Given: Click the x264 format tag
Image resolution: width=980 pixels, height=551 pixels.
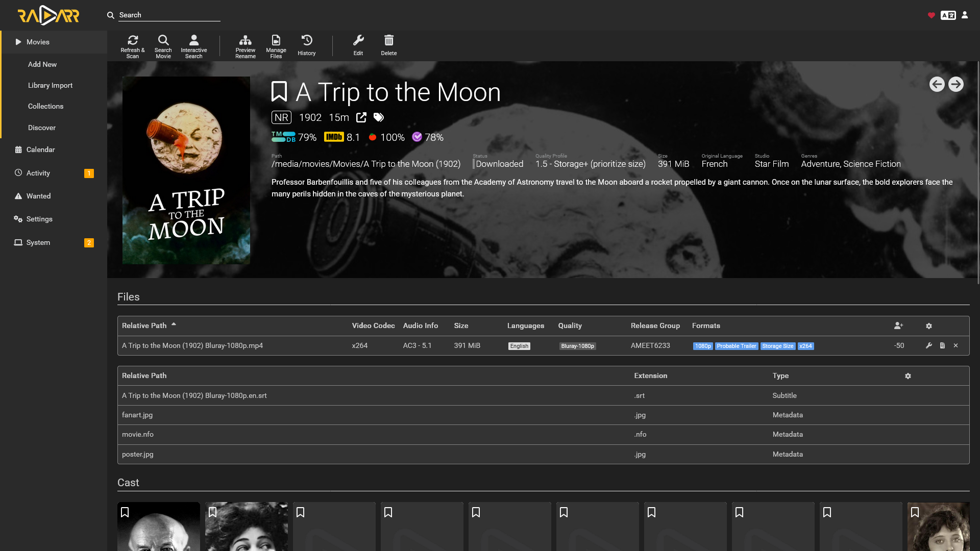Looking at the screenshot, I should [x=805, y=346].
